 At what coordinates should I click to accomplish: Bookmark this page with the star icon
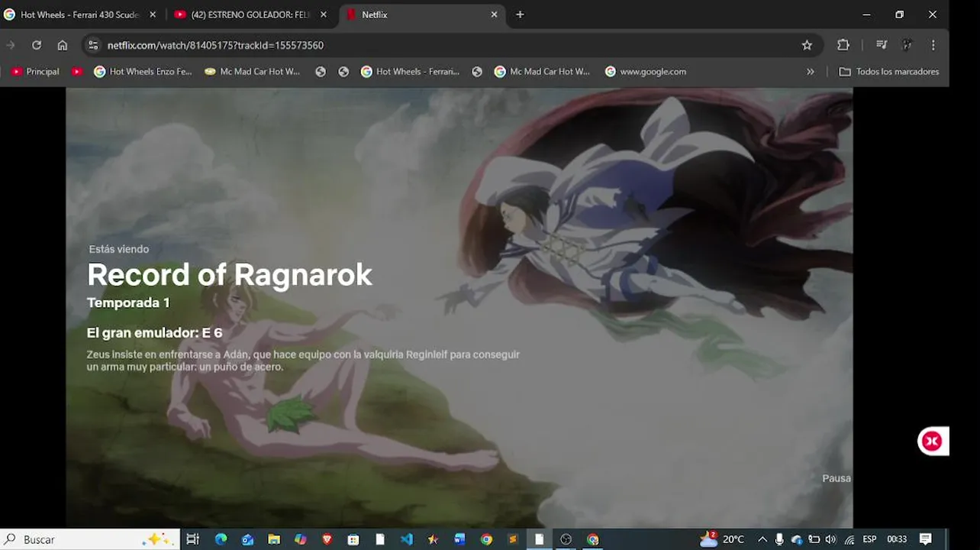coord(807,45)
